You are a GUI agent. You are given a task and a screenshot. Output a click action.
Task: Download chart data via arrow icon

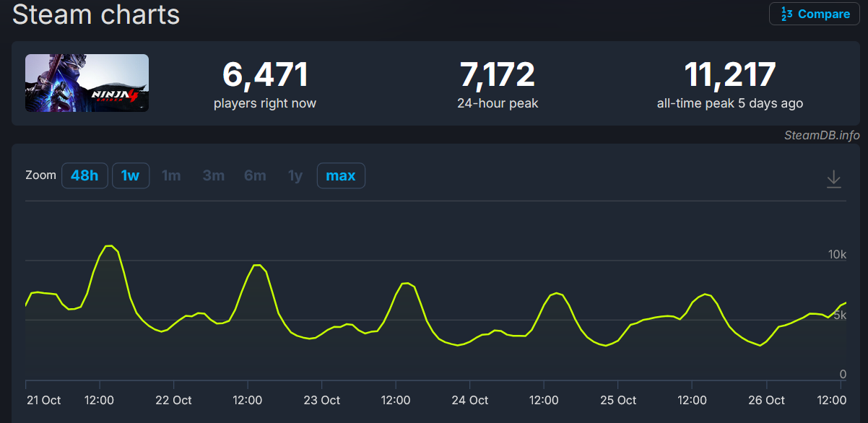pyautogui.click(x=834, y=178)
